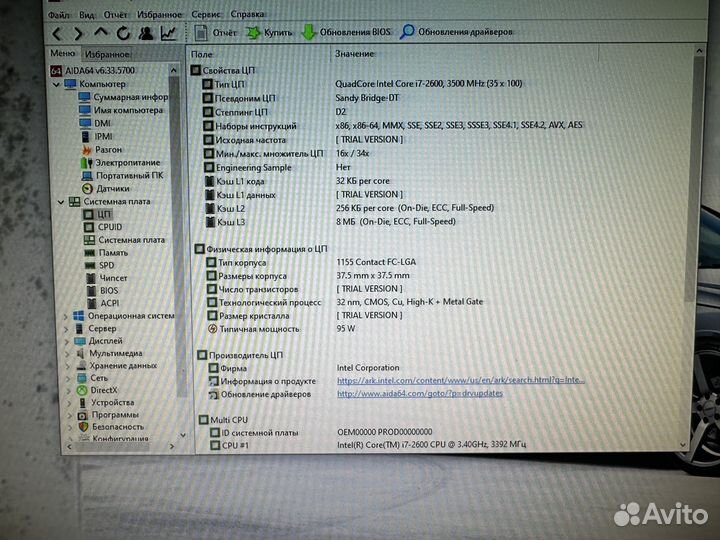Screen dimensions: 720x540
Task: Expand the Программы node
Action: coord(70,416)
